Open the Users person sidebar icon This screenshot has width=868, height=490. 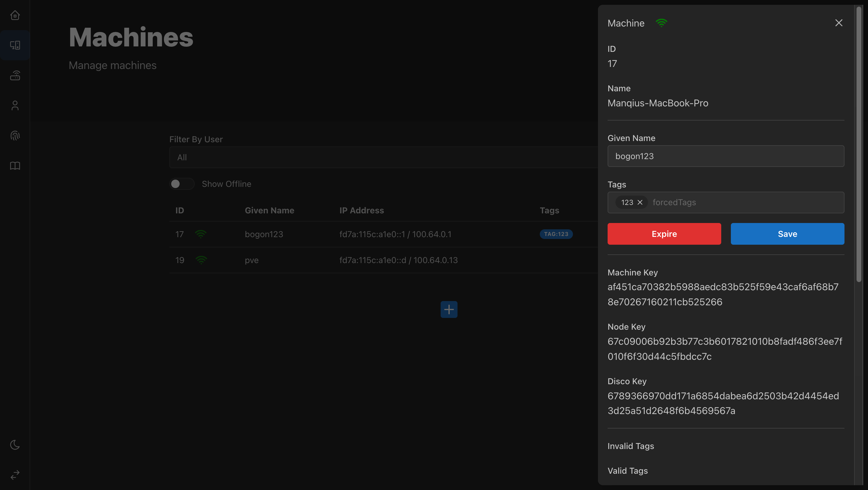click(x=15, y=105)
